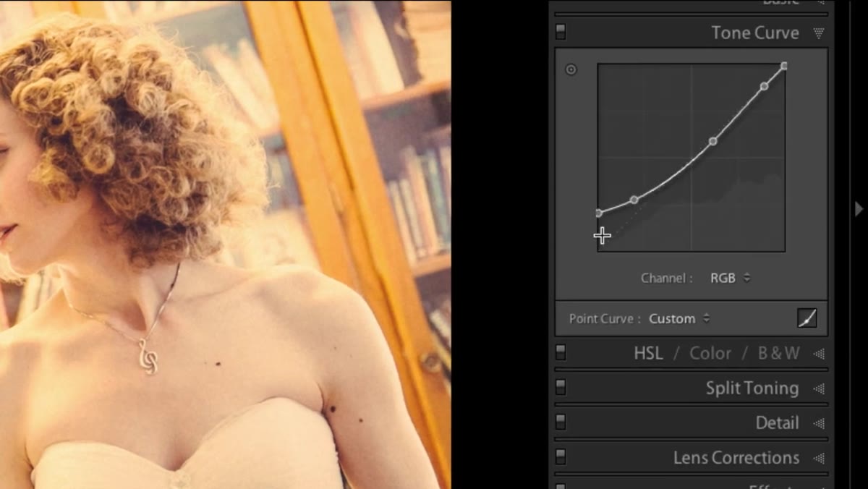Toggle the HSL / Color / B&W panel switch
The height and width of the screenshot is (489, 868).
coord(561,353)
